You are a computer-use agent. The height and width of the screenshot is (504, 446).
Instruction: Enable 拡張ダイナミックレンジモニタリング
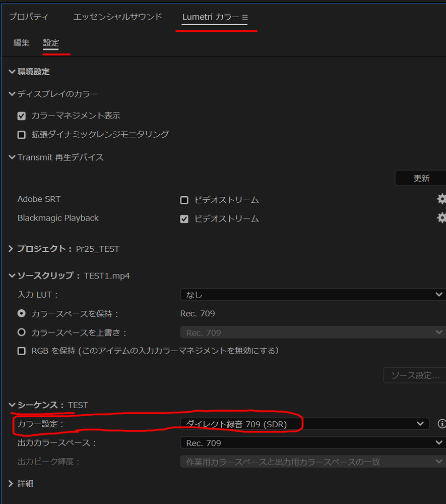point(21,134)
